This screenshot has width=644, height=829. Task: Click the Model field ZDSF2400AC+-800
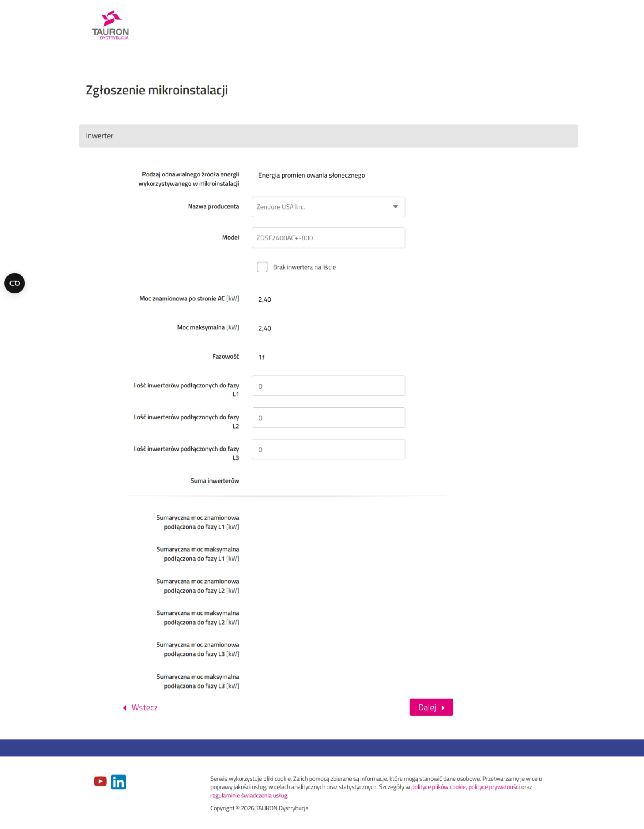[x=328, y=238]
